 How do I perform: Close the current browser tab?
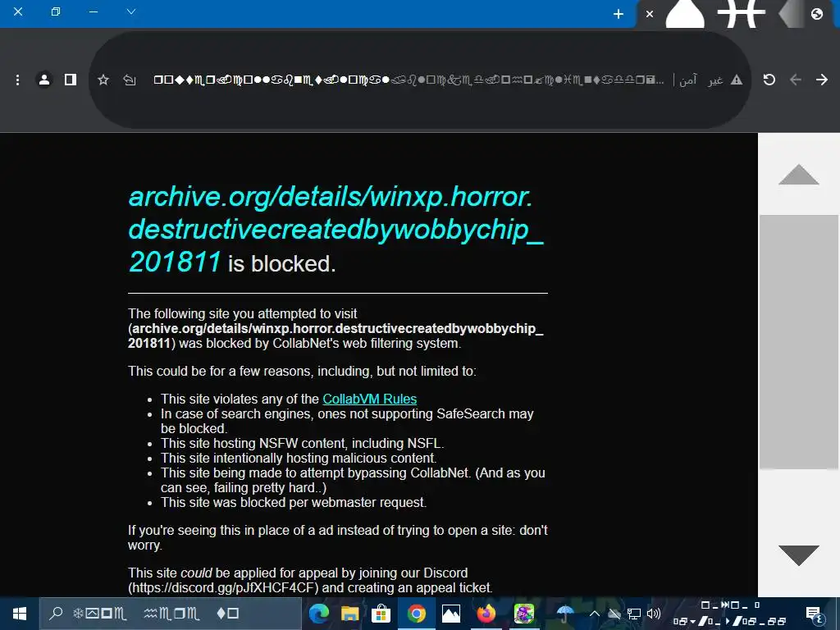[x=650, y=14]
